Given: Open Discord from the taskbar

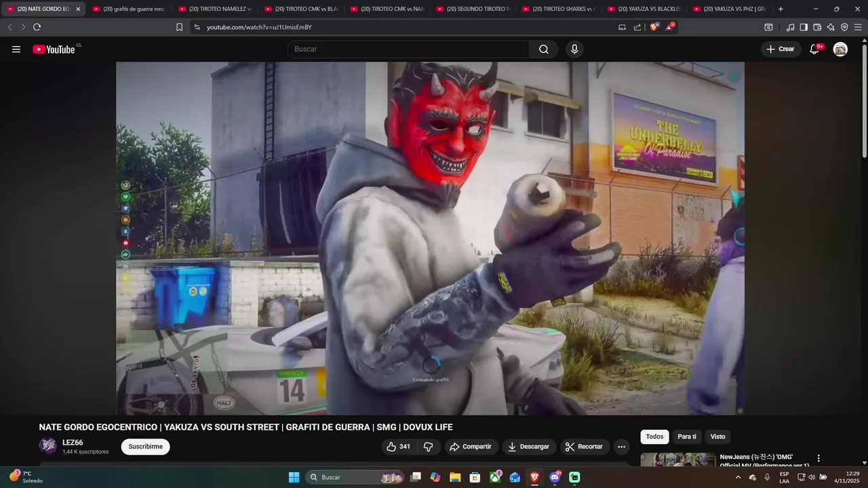Looking at the screenshot, I should (555, 477).
